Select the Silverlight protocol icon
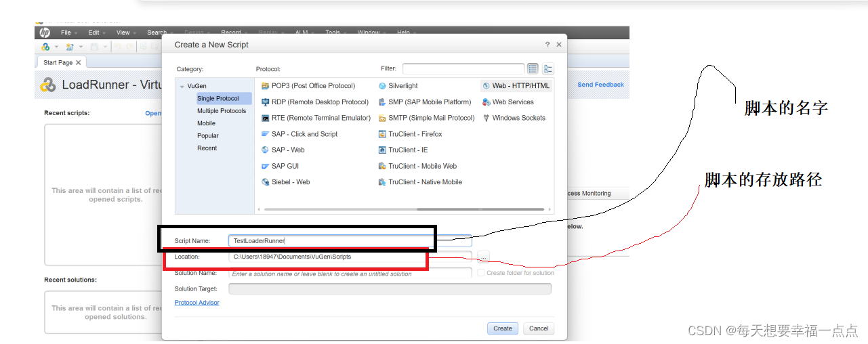This screenshot has height=344, width=868. tap(382, 86)
